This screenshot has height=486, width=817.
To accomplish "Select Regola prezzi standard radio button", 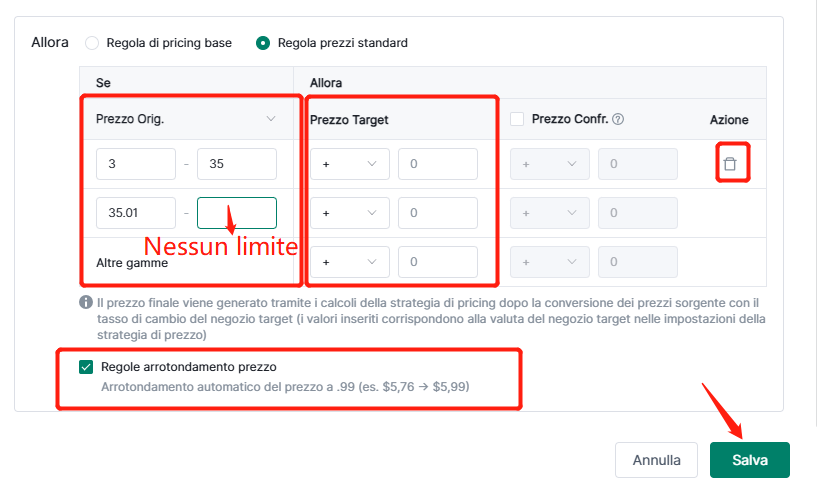I will [263, 43].
